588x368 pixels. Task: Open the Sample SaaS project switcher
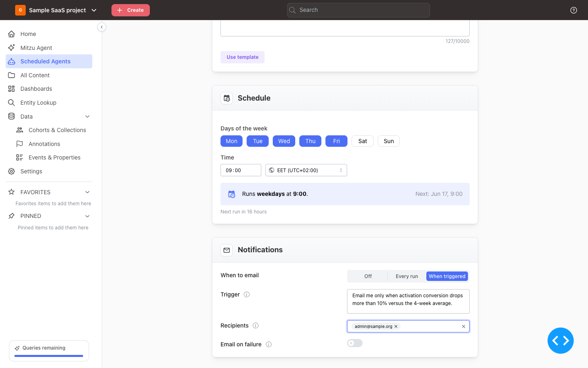click(58, 10)
